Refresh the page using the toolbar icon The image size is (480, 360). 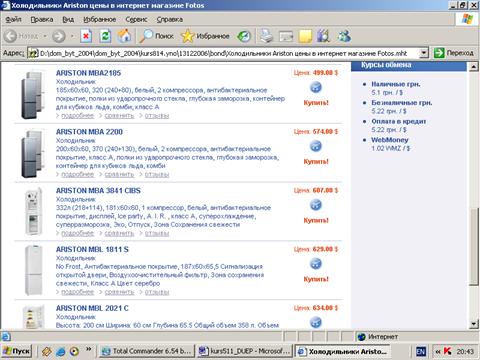click(105, 36)
